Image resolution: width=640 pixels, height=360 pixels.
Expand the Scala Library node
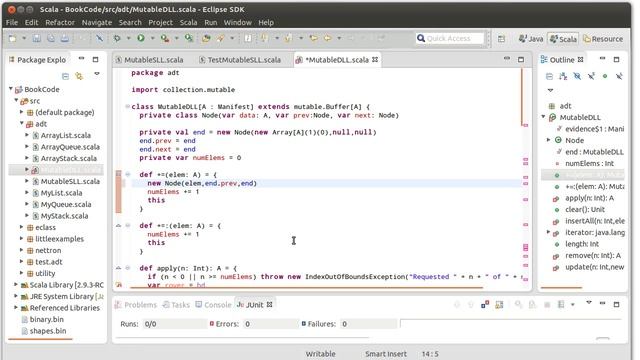click(16, 284)
